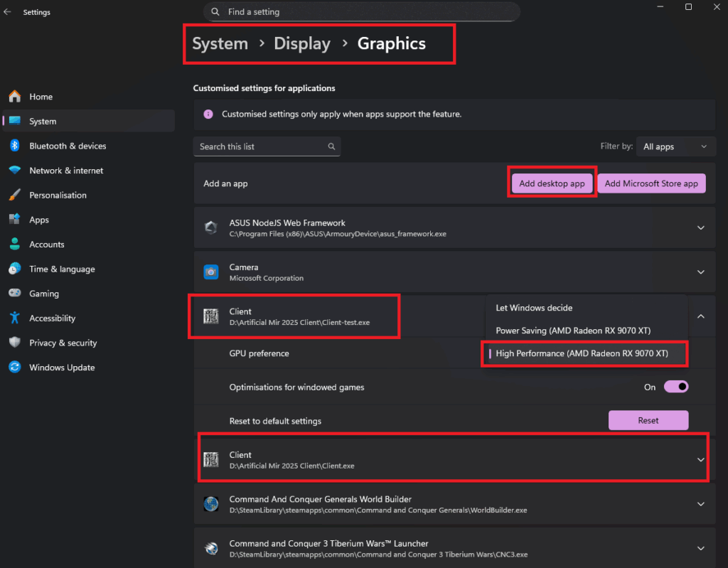The image size is (728, 568).
Task: Select Power Saving GPU option
Action: coord(573,331)
